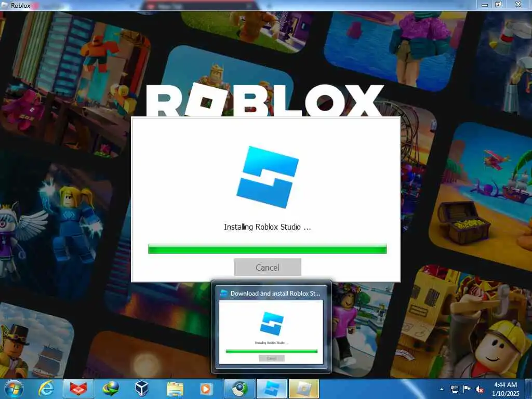The width and height of the screenshot is (532, 399).
Task: Click the green installation progress bar
Action: (x=268, y=249)
